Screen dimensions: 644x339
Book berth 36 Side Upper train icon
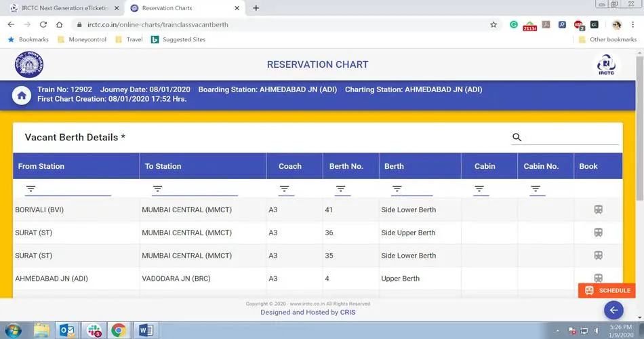[598, 233]
